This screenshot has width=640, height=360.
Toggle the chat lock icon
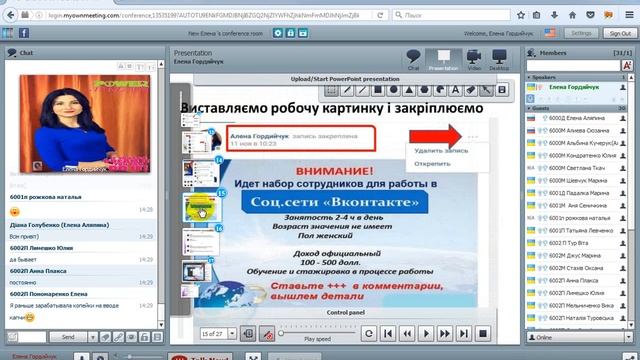(x=144, y=337)
